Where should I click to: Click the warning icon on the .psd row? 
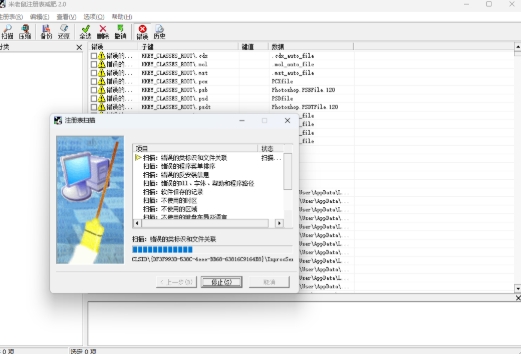(101, 98)
